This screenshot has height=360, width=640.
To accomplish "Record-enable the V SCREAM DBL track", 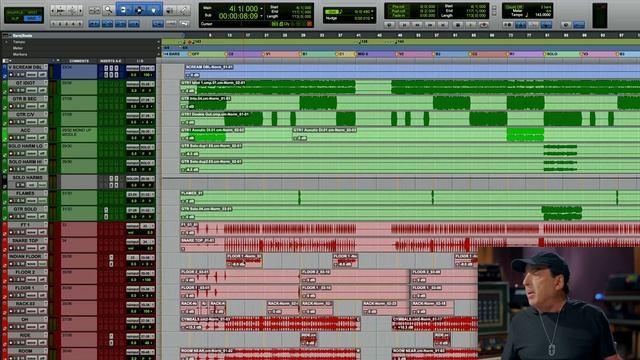I will click(11, 75).
